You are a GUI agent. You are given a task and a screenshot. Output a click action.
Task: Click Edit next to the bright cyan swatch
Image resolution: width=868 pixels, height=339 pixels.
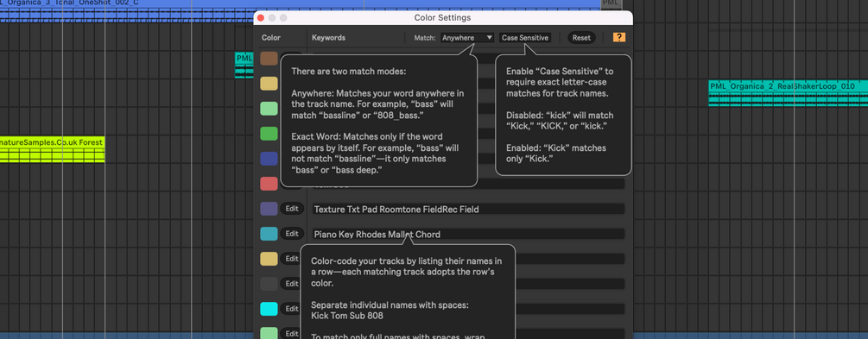tap(291, 309)
